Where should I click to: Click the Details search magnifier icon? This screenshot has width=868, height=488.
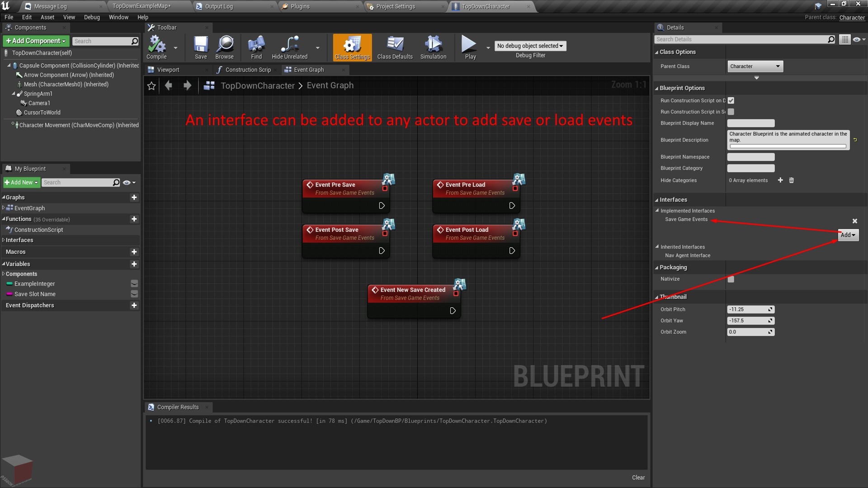(831, 39)
